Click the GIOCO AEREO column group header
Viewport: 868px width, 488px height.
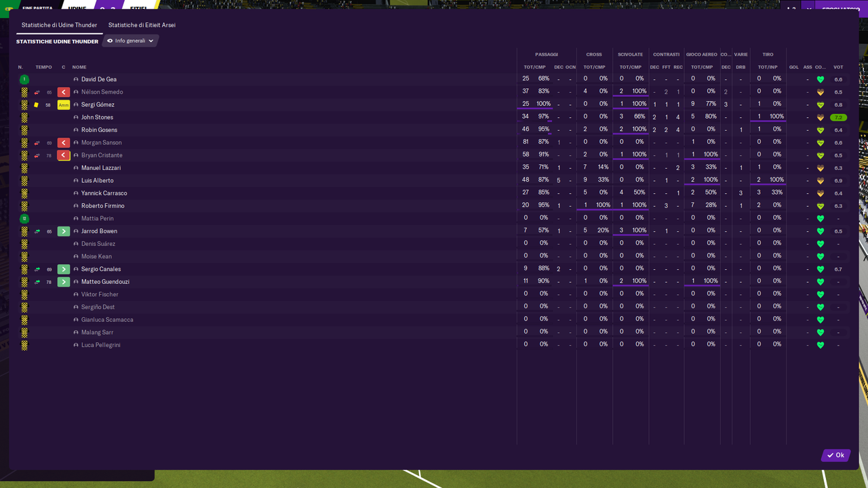702,54
